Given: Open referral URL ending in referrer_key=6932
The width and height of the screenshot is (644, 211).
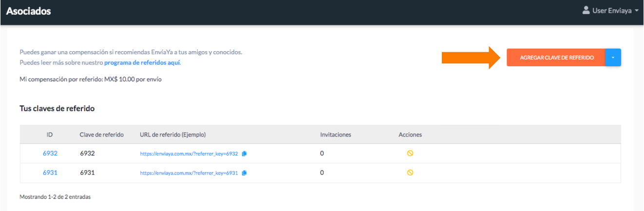Looking at the screenshot, I should point(189,153).
